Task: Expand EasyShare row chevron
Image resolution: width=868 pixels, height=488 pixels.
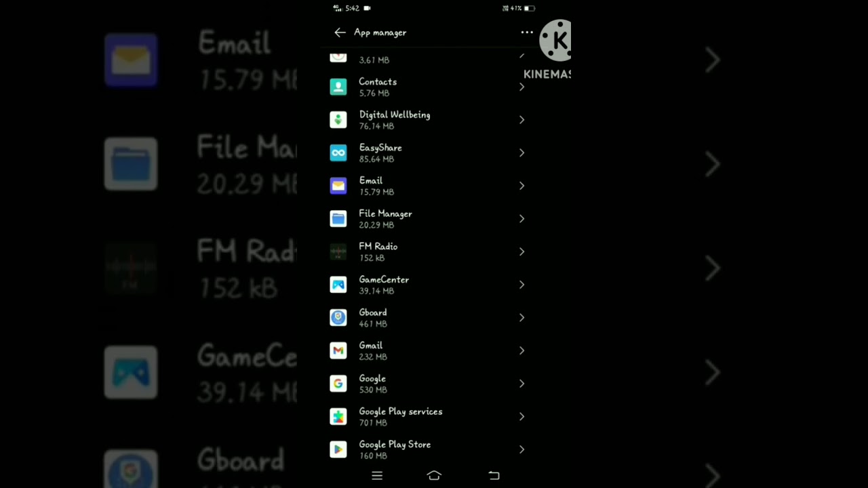Action: point(521,152)
